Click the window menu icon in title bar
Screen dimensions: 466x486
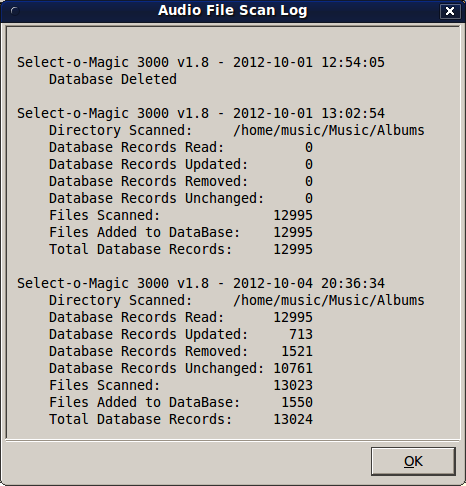(15, 11)
